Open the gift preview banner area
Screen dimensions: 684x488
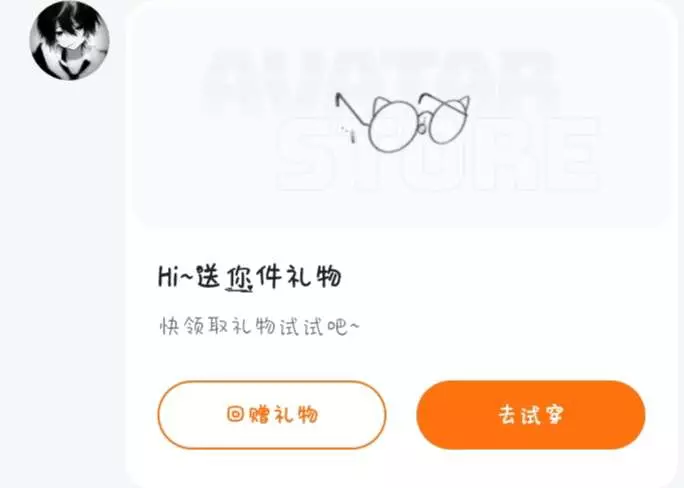[x=400, y=120]
